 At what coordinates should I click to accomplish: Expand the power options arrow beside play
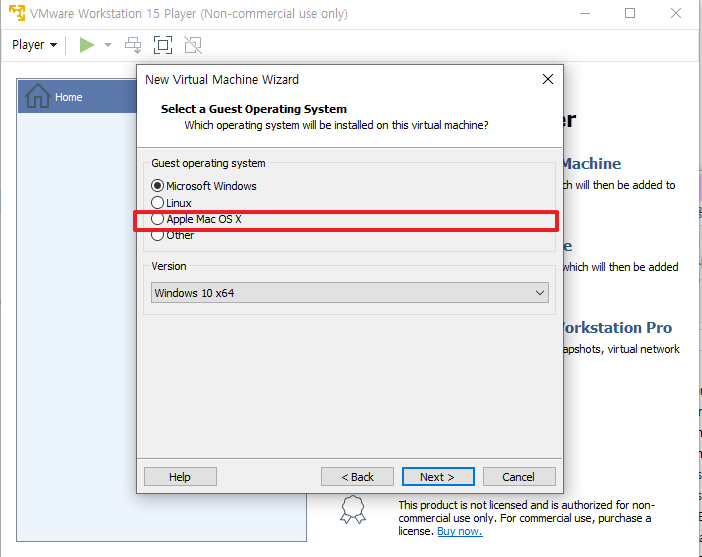(107, 45)
